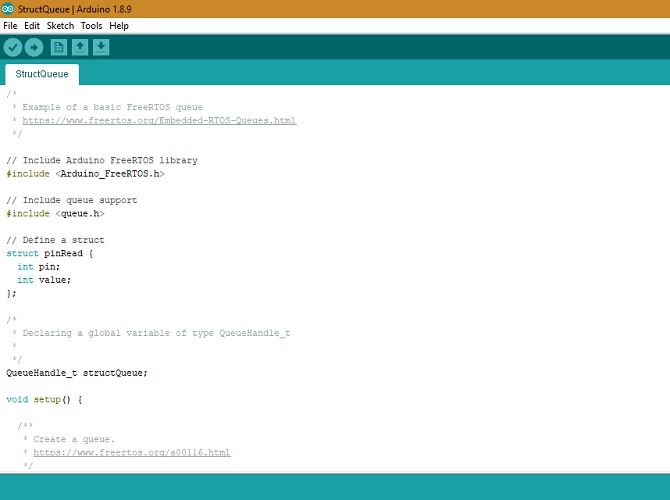This screenshot has width=670, height=500.
Task: Click 'QueueHandle_t structQueue;' line
Action: pos(77,373)
